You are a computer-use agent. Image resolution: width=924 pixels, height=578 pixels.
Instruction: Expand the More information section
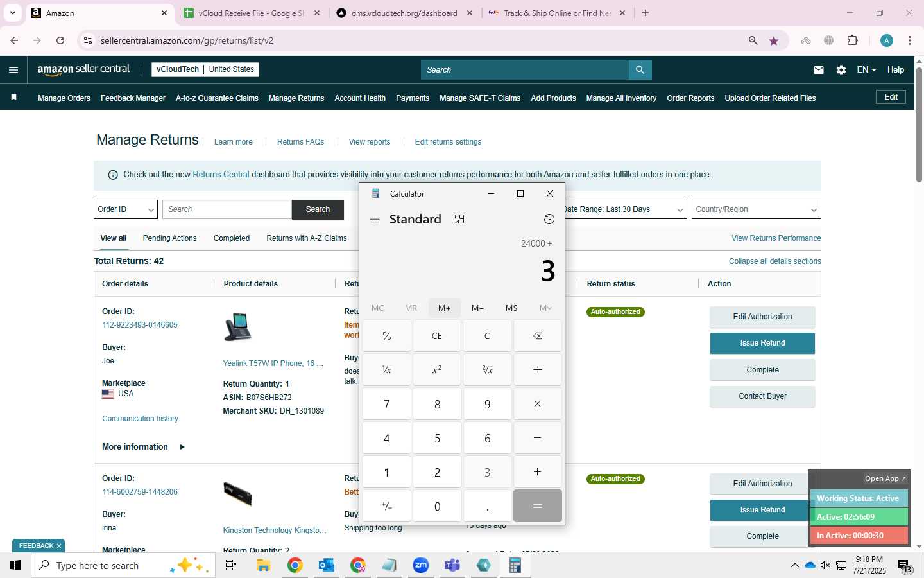(x=143, y=447)
